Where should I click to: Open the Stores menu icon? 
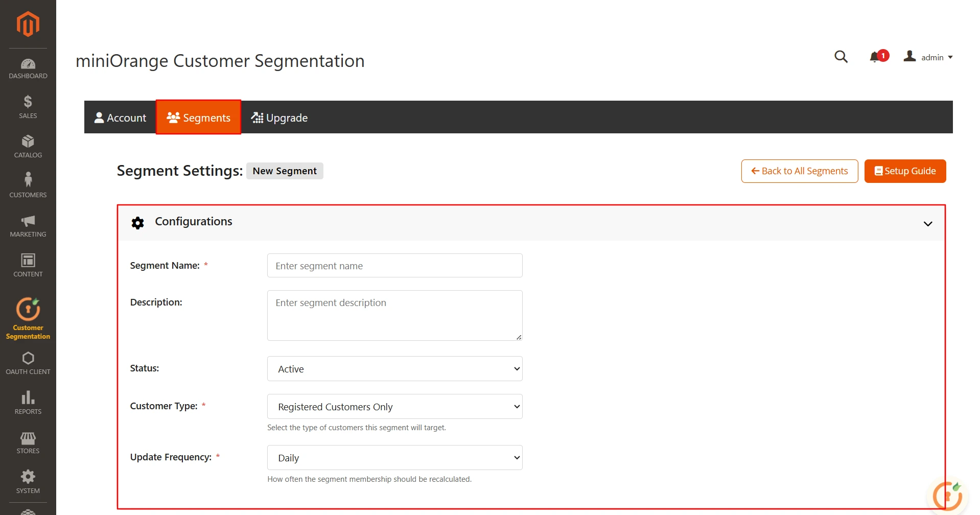pyautogui.click(x=28, y=442)
